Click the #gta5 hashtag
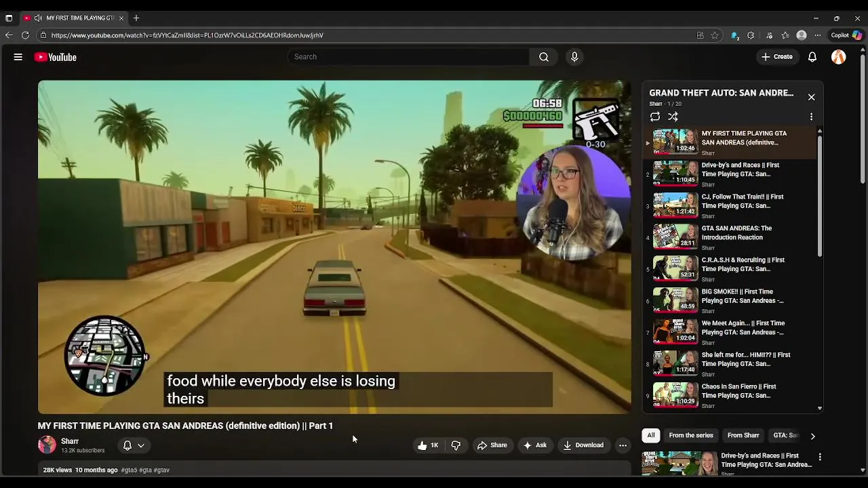The height and width of the screenshot is (488, 868). click(129, 470)
